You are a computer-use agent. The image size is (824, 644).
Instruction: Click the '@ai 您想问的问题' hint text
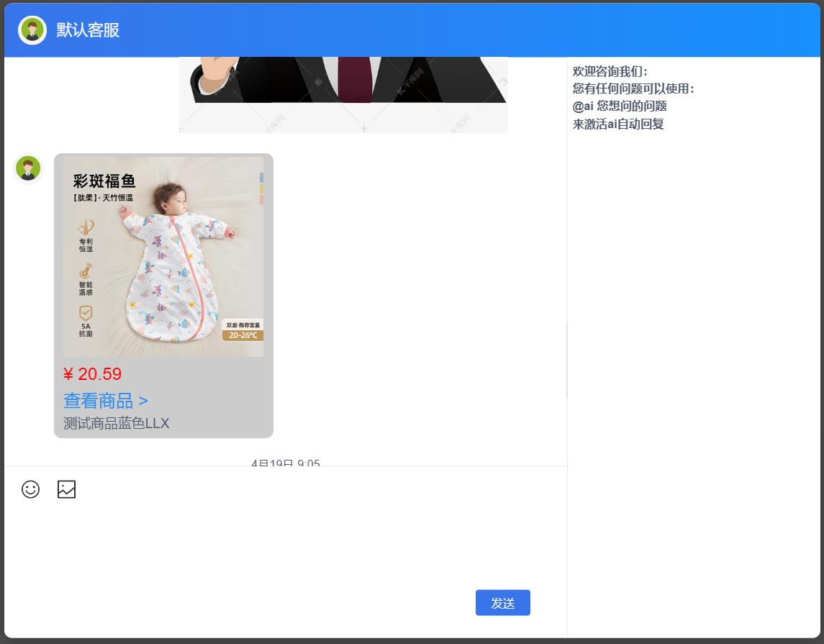tap(620, 106)
